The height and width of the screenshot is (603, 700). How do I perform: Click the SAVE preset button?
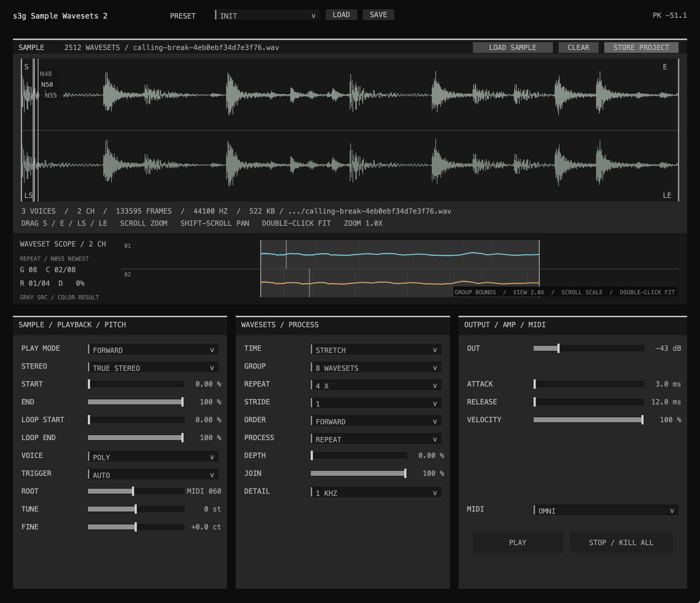click(378, 15)
